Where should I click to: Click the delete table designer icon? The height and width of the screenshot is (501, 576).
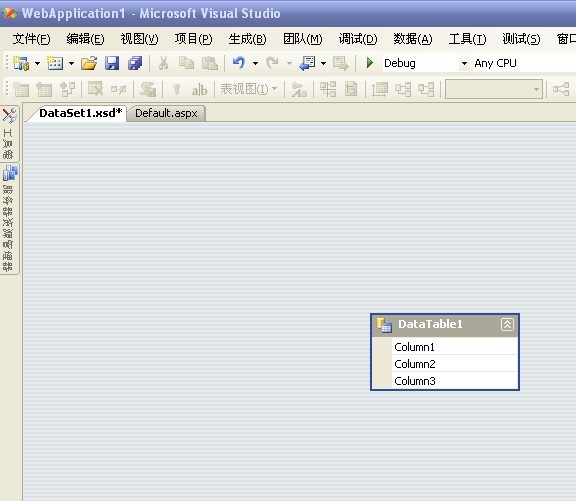pos(96,89)
